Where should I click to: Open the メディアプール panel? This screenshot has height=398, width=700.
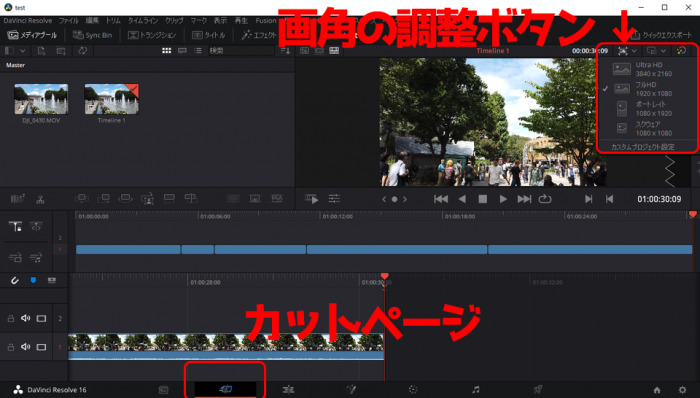32,35
